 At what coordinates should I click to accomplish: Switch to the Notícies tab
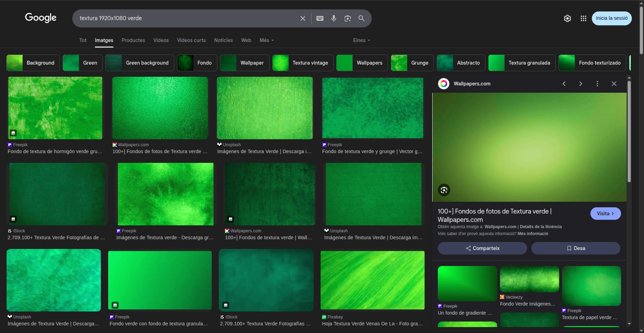pos(223,40)
